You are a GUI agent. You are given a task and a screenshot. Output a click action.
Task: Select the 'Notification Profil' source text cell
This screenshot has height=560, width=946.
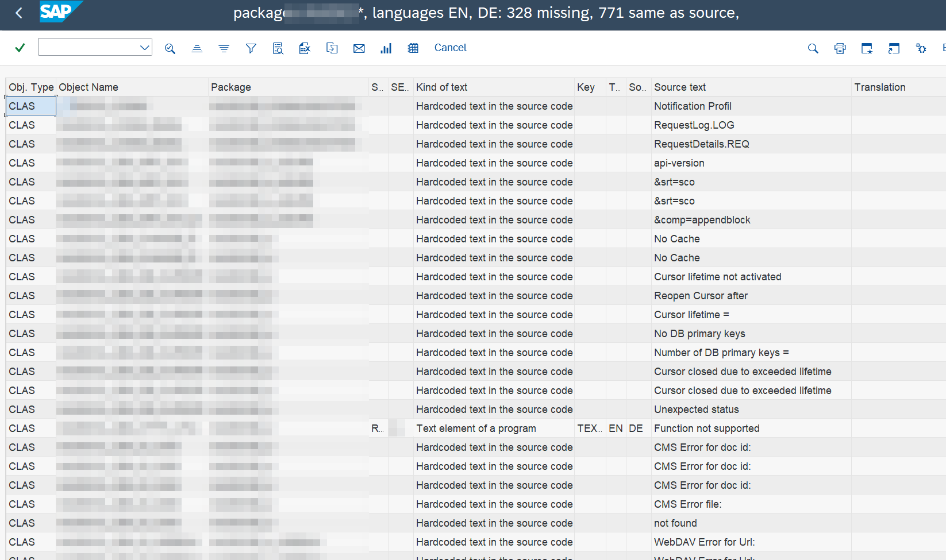coord(751,106)
